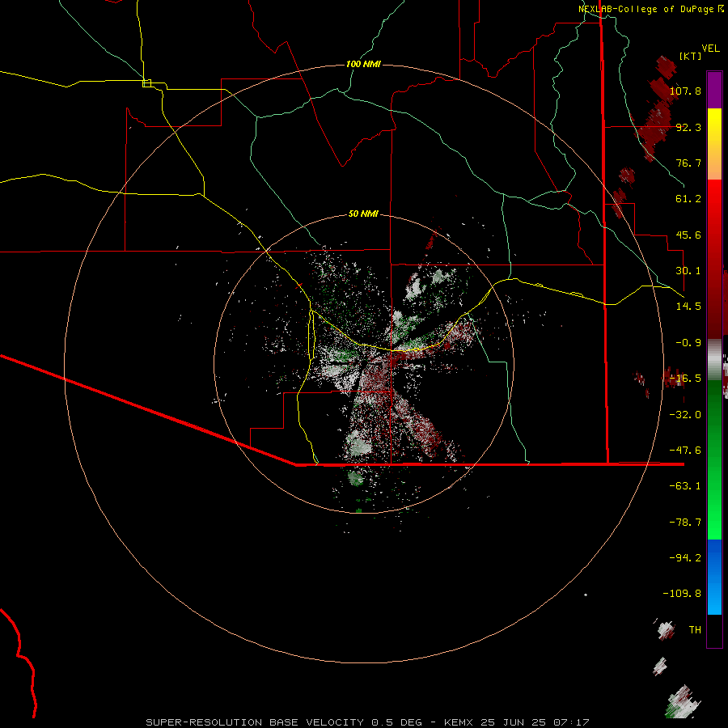This screenshot has height=728, width=728.
Task: Select the -63.1 scale value
Action: coord(685,486)
